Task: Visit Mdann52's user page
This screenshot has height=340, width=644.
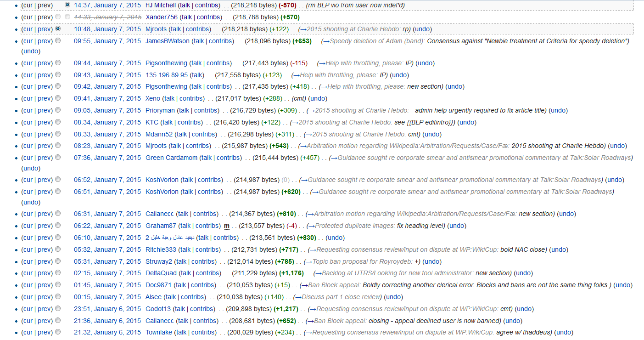Action: tap(159, 134)
